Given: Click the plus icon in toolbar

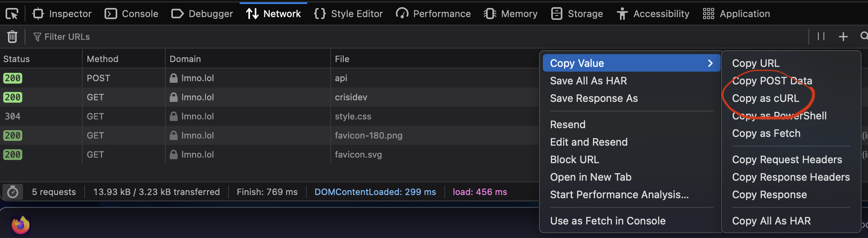Looking at the screenshot, I should coord(843,37).
